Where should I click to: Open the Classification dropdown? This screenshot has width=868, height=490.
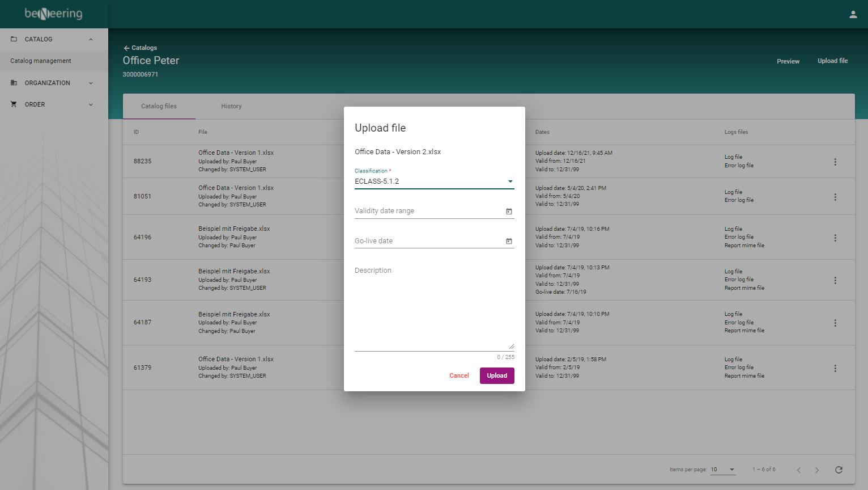tap(434, 181)
